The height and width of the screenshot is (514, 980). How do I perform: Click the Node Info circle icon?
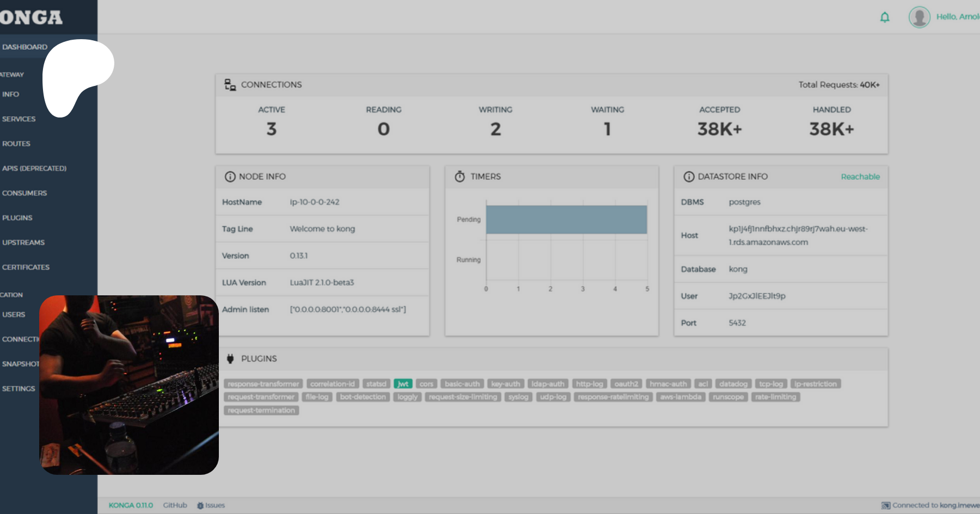tap(230, 177)
